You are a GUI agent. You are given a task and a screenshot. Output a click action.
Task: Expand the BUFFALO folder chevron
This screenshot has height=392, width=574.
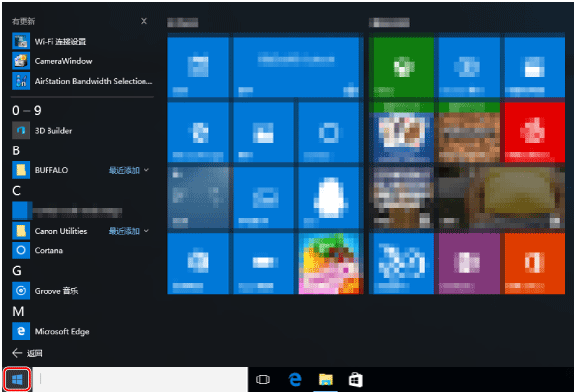146,170
